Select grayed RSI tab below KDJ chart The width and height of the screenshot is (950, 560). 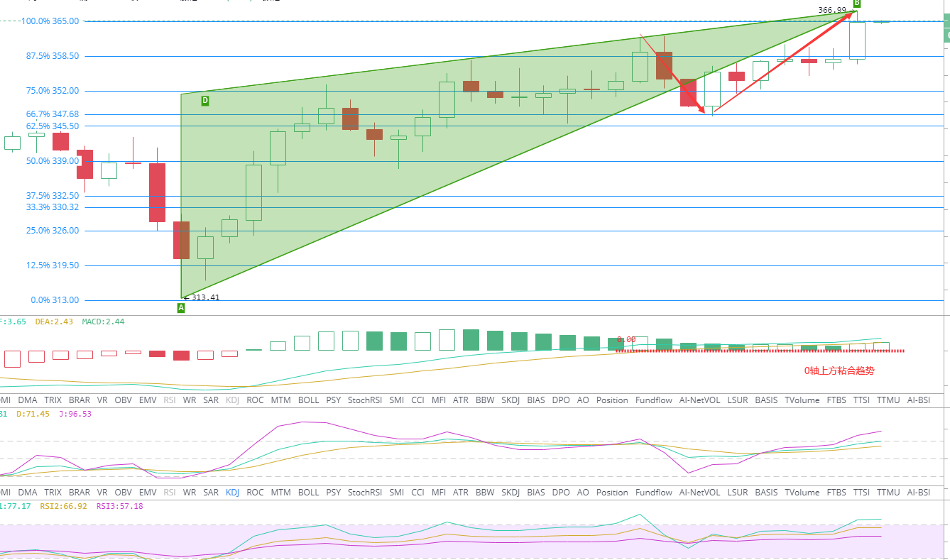170,493
